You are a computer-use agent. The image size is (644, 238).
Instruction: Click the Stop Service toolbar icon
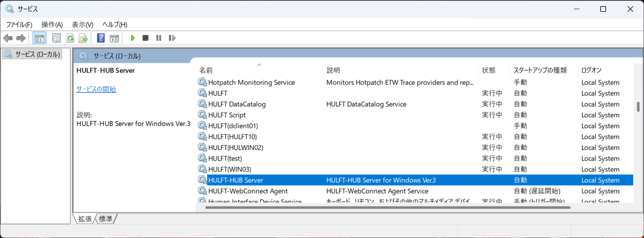tap(145, 38)
